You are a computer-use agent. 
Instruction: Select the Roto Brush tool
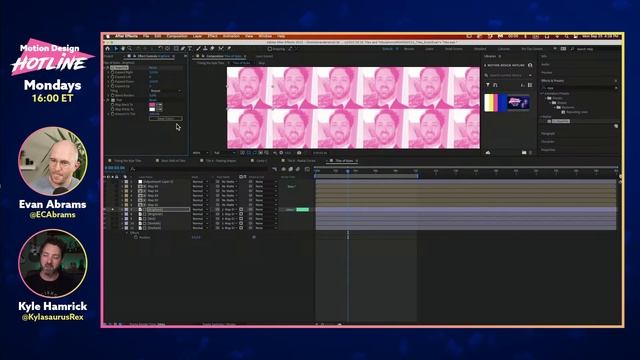[220, 48]
